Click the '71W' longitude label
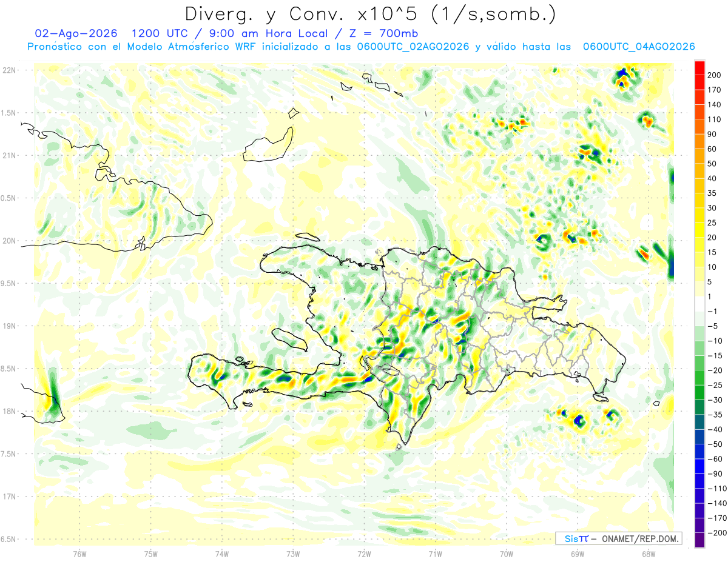Image resolution: width=728 pixels, height=562 pixels. [x=435, y=554]
